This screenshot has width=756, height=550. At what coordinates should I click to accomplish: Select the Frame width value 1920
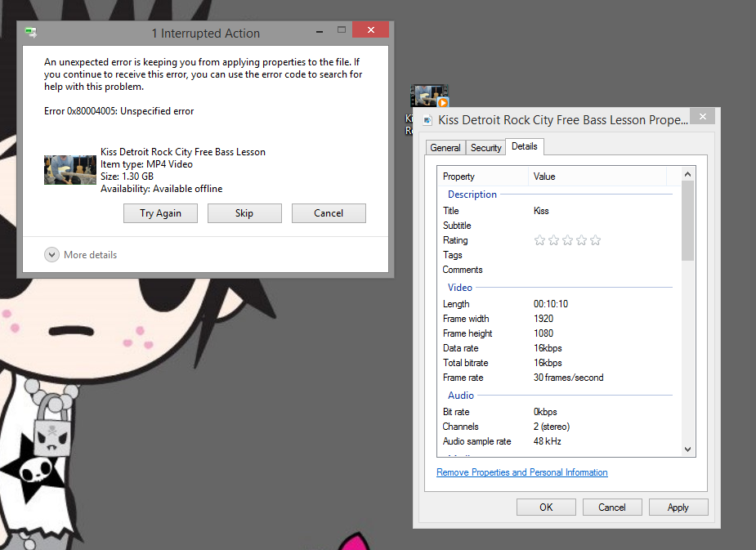click(544, 319)
